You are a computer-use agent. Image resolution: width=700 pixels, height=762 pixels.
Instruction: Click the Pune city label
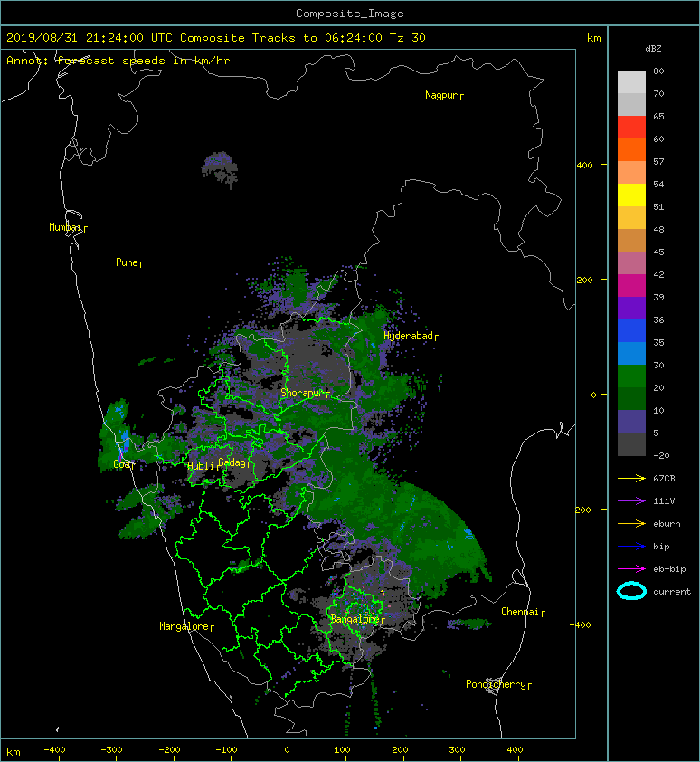(x=129, y=263)
